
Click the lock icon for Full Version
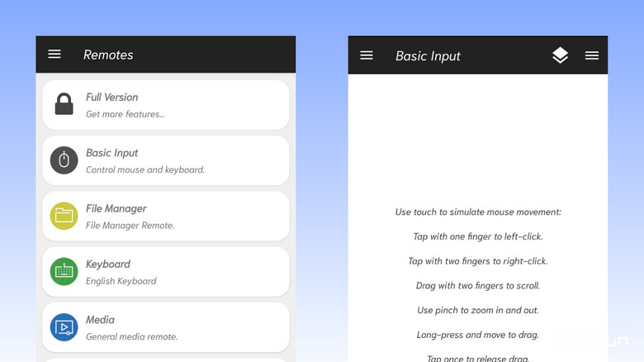coord(64,104)
